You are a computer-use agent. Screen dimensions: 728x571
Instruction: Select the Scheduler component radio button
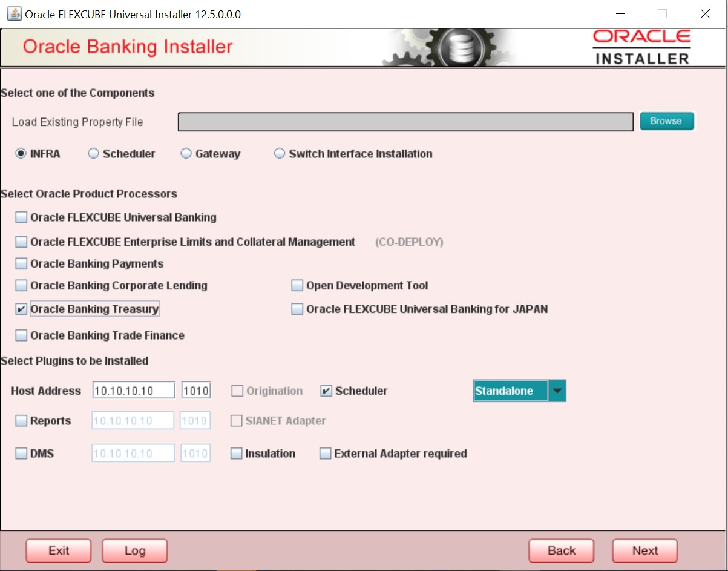[x=93, y=154]
